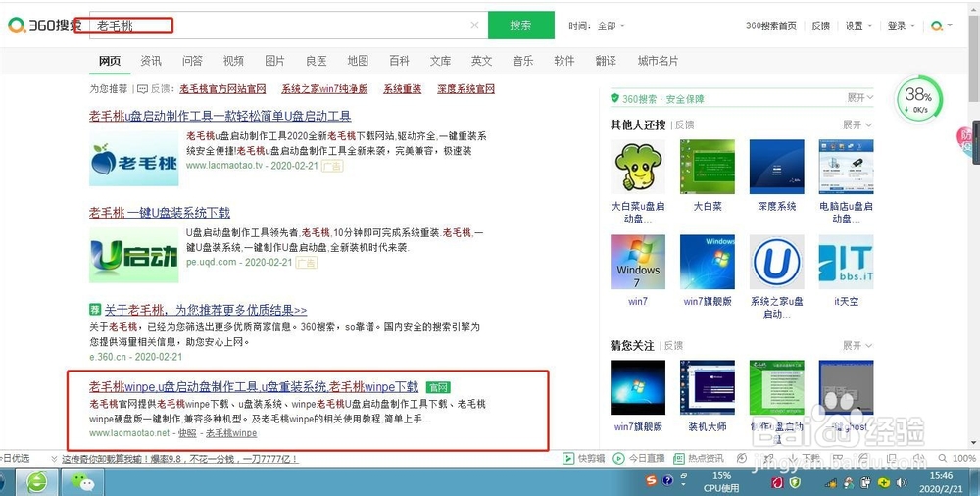Switch to the 百科 tab

(399, 61)
